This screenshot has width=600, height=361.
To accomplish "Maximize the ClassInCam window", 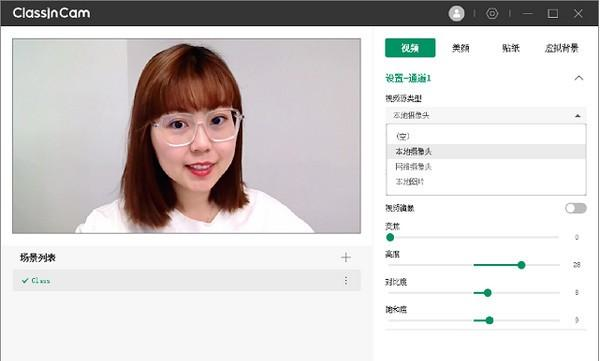I will (x=553, y=13).
